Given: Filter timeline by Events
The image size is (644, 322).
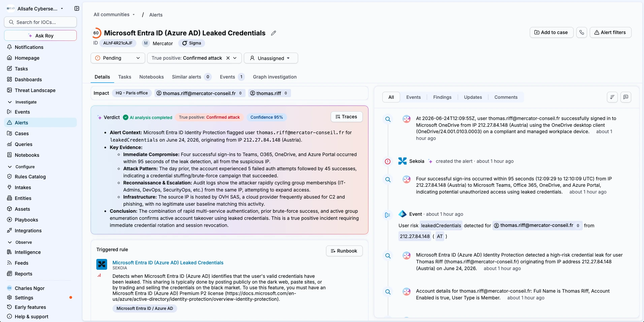Looking at the screenshot, I should [413, 97].
